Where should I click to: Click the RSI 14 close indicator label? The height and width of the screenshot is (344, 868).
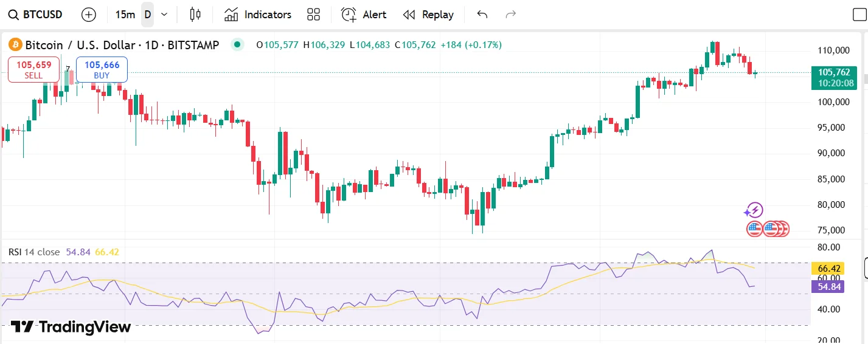[34, 252]
